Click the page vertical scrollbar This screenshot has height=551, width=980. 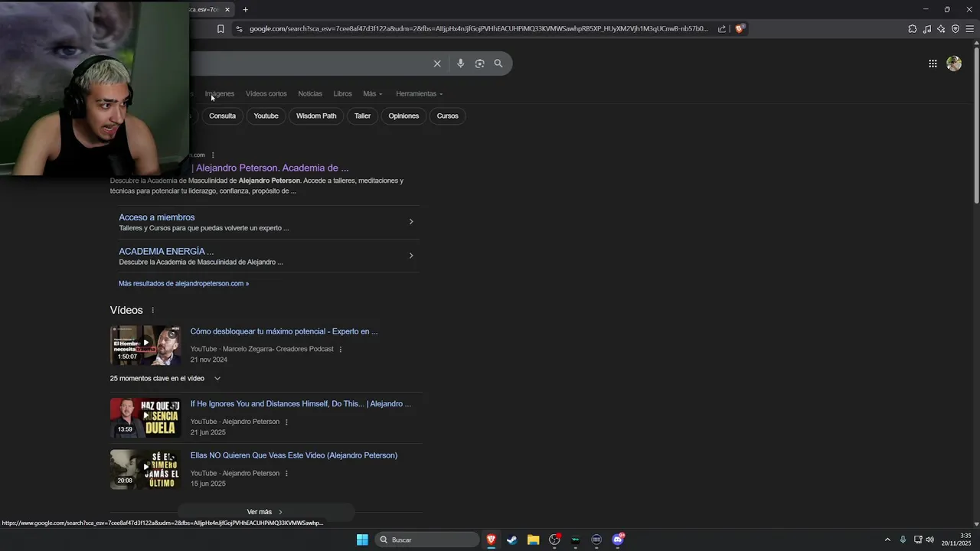(x=975, y=126)
